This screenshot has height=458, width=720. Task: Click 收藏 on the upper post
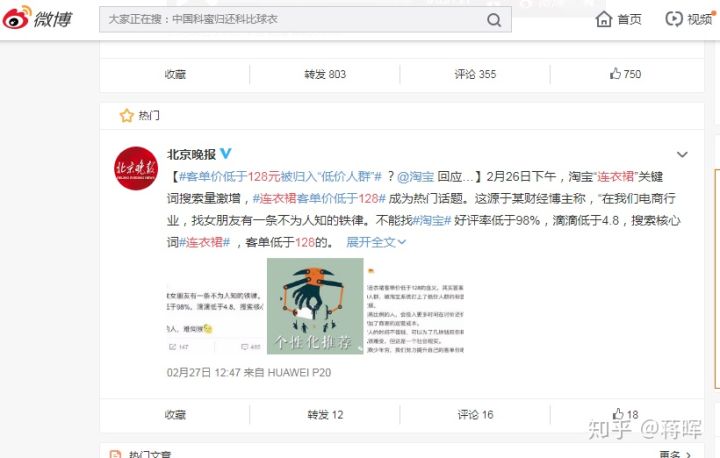175,74
